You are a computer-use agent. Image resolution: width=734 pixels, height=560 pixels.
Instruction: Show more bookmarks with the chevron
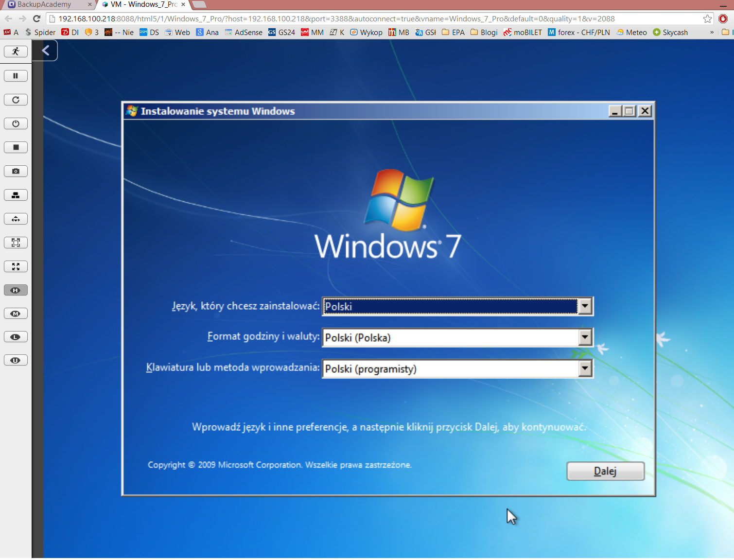point(712,32)
